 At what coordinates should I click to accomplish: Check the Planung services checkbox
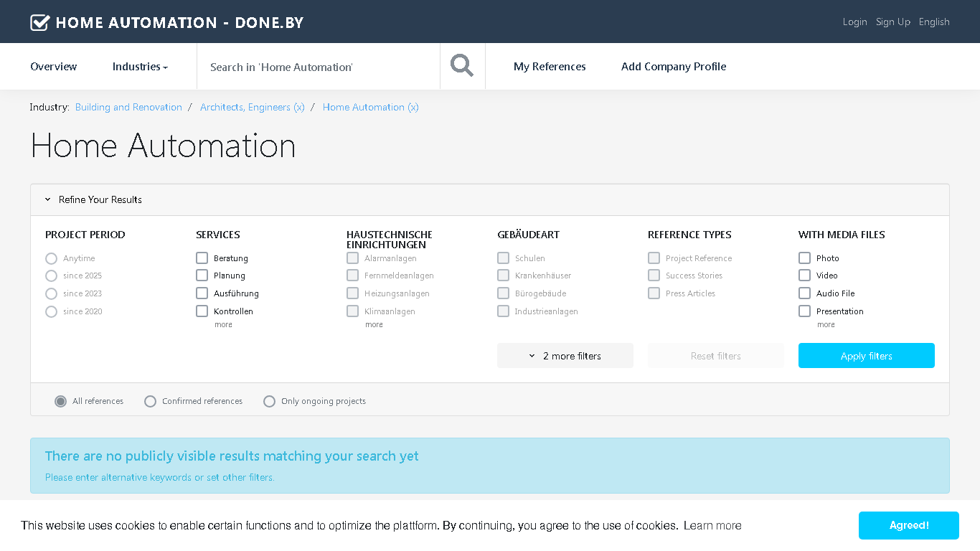pos(202,275)
